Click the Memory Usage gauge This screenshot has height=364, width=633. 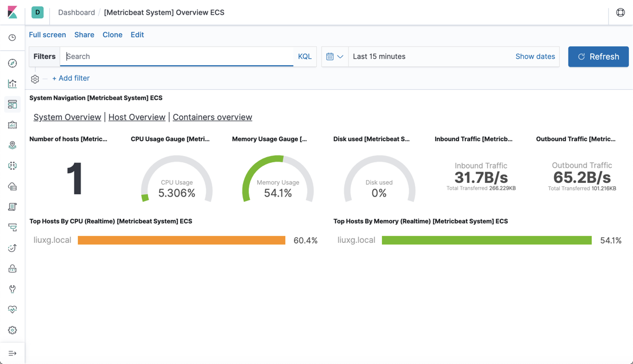(x=278, y=179)
